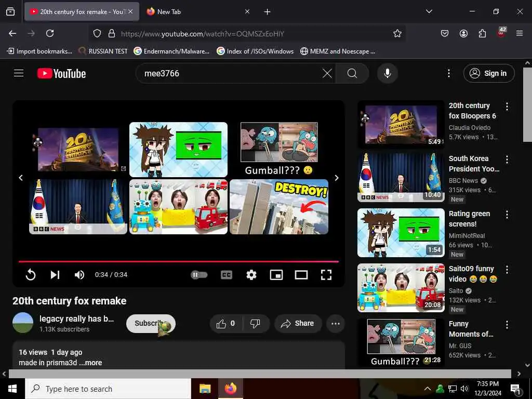The height and width of the screenshot is (399, 532).
Task: Open Firefox account icon
Action: 463,33
